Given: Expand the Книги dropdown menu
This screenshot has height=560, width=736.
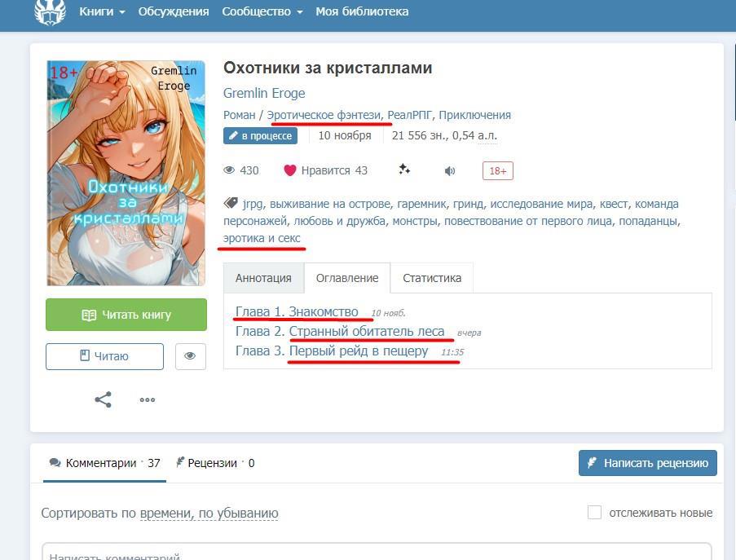Looking at the screenshot, I should 102,11.
